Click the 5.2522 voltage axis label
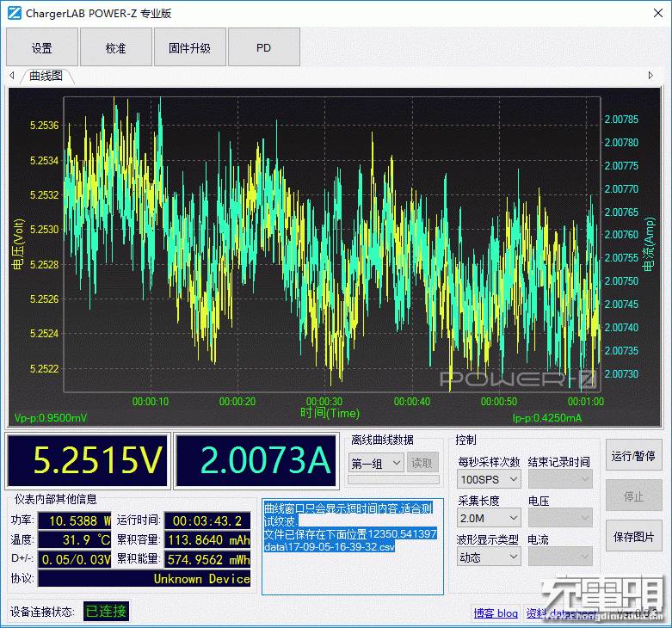Screen dimensions: 672x628 tap(44, 368)
